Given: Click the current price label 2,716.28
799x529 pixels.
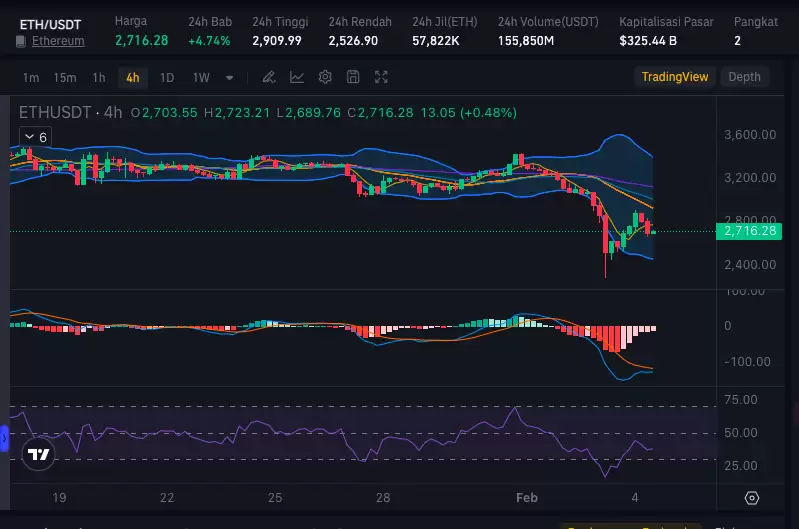Looking at the screenshot, I should pos(748,231).
